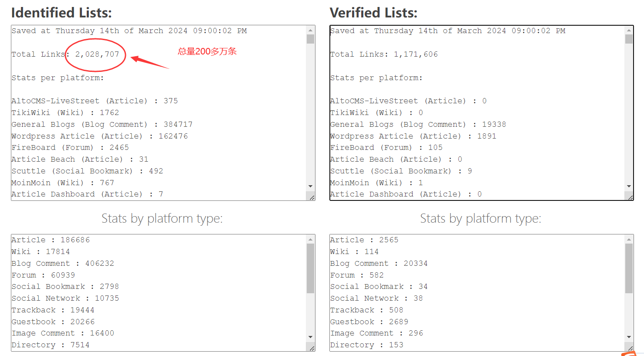Place cursor on Blog Comment : 406232 line
Viewport: 644px width, 356px height.
coord(62,264)
